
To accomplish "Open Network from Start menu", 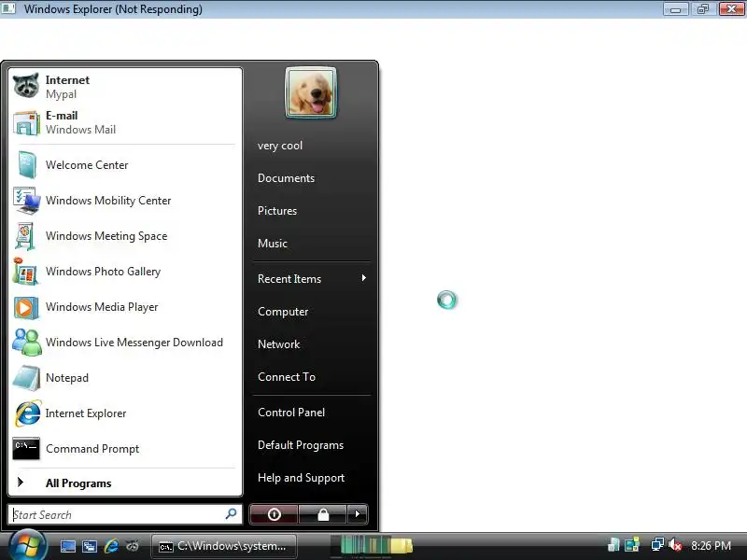I will point(278,344).
